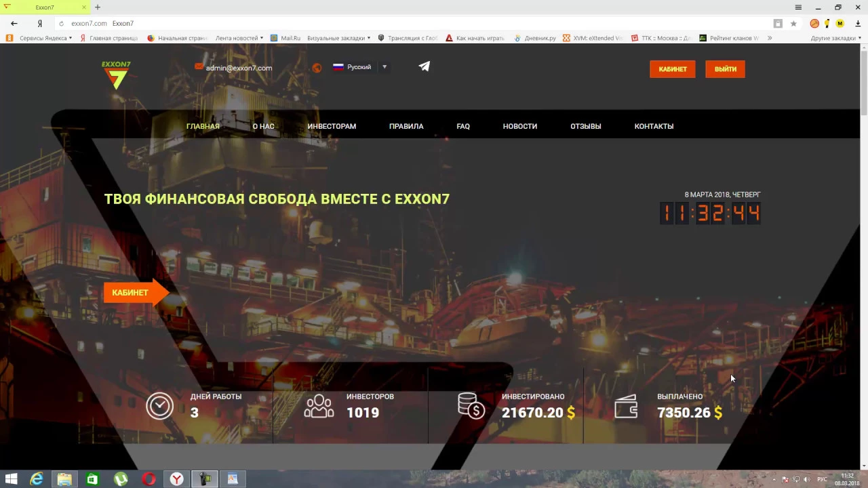The image size is (868, 488).
Task: Expand Визуальные закладки bookmark folder
Action: [x=339, y=38]
